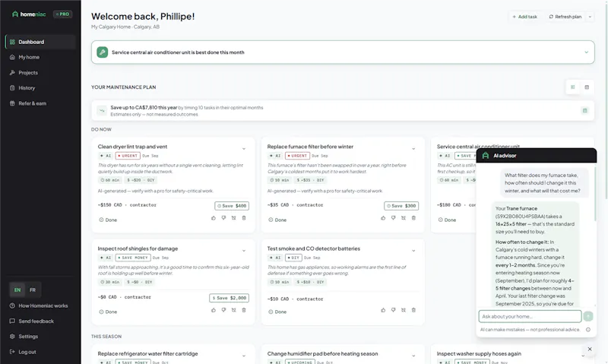Mark Service central air conditioner as Done
This screenshot has width=608, height=364.
pyautogui.click(x=447, y=220)
